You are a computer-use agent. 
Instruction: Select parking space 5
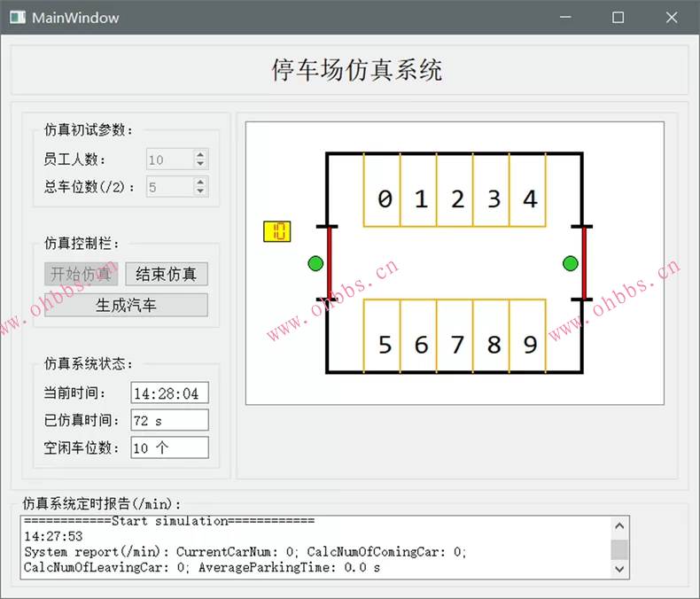pos(382,336)
